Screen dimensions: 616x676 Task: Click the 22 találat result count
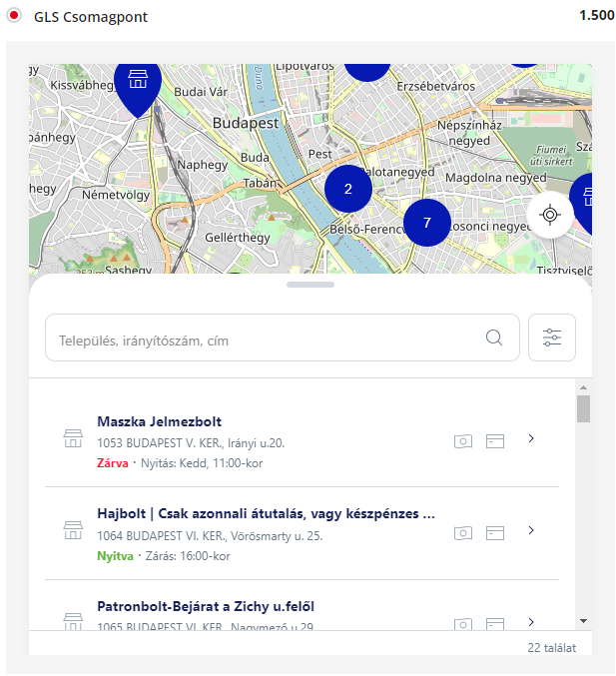pos(551,648)
